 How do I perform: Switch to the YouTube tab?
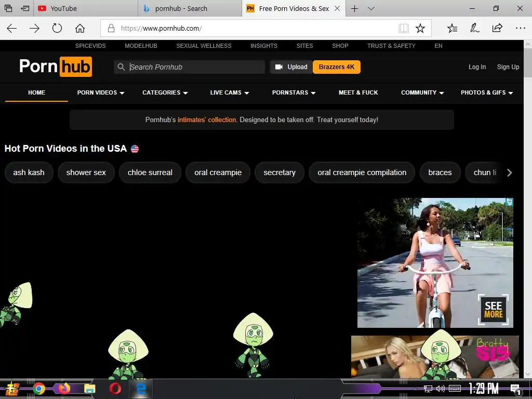click(x=86, y=8)
